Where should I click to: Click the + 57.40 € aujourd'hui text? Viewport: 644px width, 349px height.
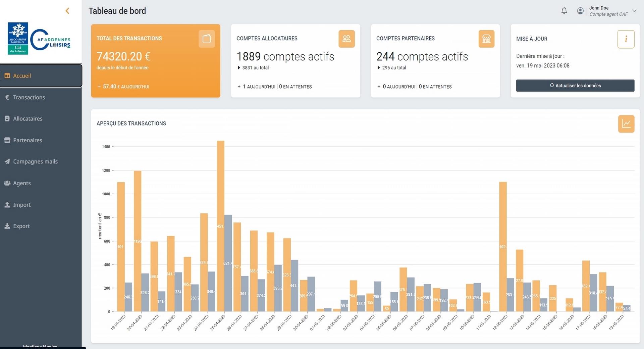click(x=123, y=87)
